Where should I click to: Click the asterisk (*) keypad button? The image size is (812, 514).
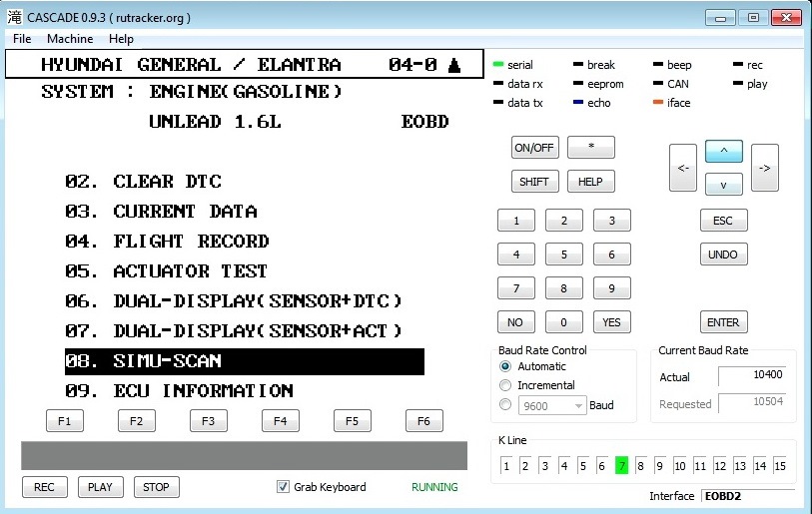tap(591, 148)
